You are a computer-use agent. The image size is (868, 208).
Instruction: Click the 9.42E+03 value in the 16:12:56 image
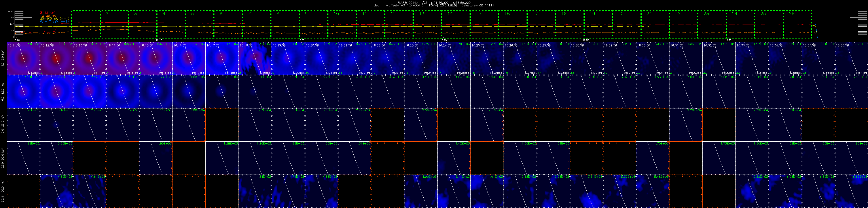(65, 44)
